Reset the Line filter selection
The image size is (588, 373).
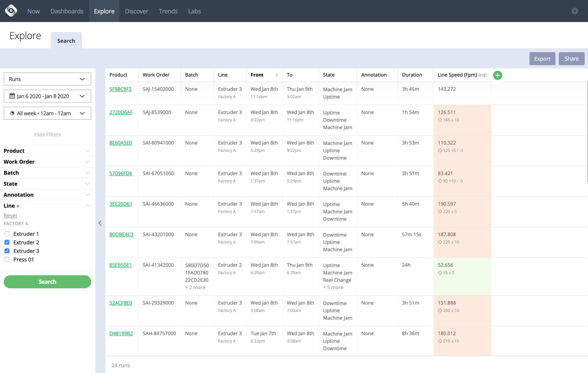[10, 215]
